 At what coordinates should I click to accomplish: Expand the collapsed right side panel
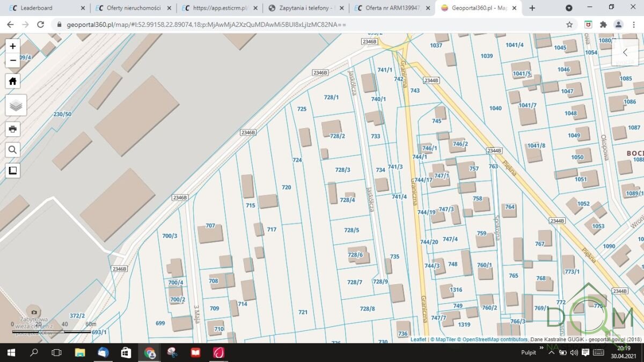click(x=625, y=53)
